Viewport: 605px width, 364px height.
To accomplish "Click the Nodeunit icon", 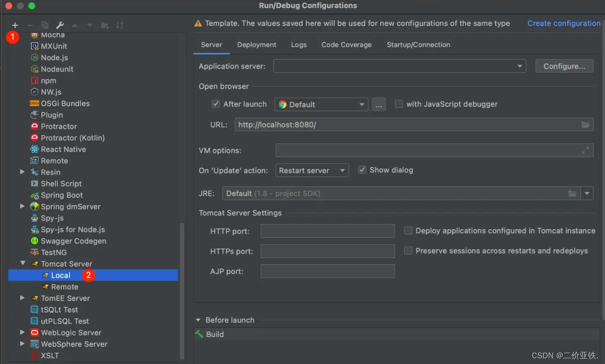I will pos(35,69).
